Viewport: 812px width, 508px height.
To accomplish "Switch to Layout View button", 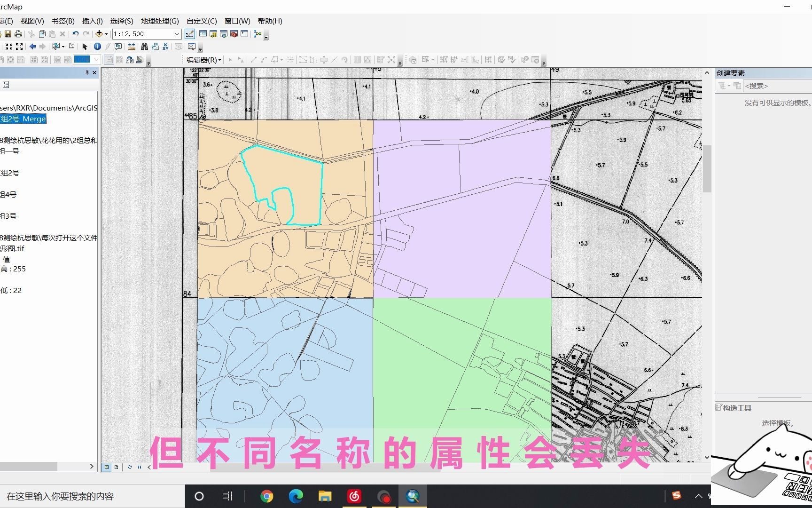I will 116,467.
